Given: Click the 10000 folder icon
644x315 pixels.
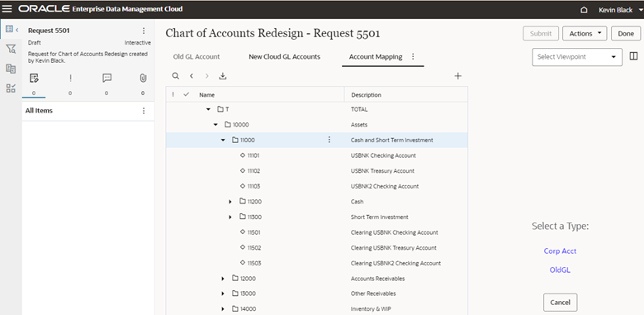Looking at the screenshot, I should pos(228,125).
